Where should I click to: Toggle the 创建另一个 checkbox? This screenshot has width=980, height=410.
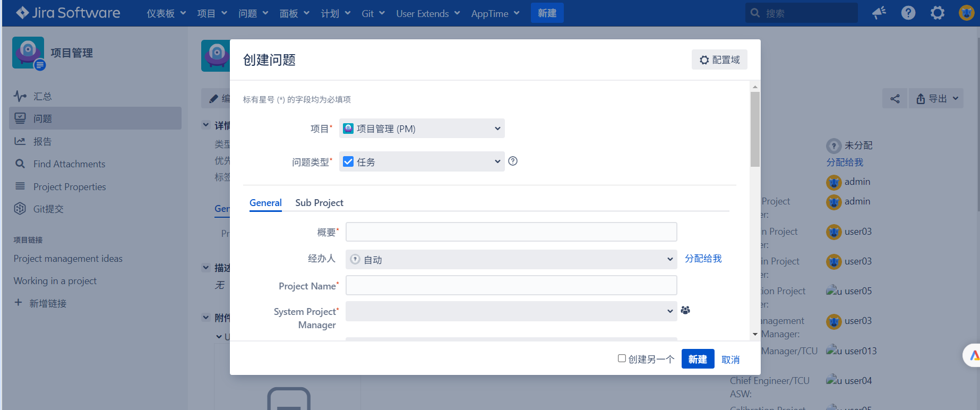[622, 358]
